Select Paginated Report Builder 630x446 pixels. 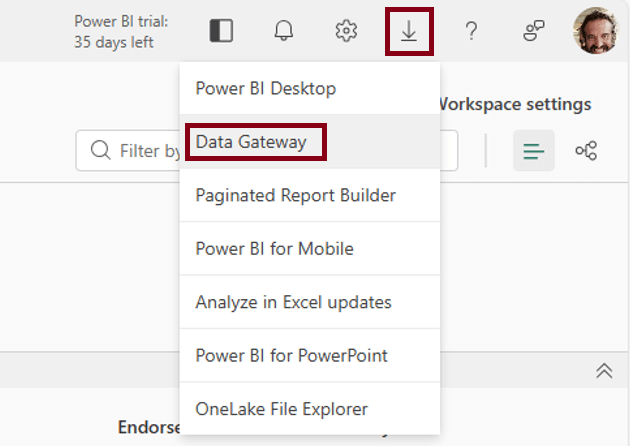click(295, 195)
